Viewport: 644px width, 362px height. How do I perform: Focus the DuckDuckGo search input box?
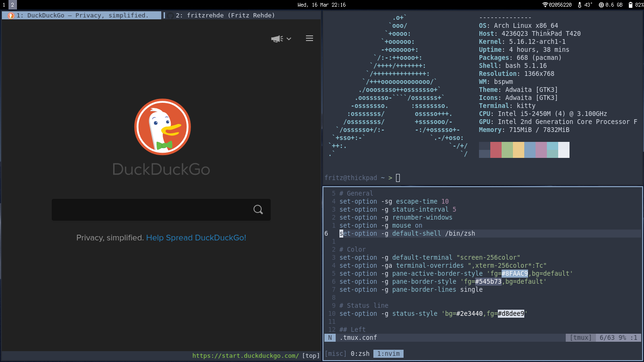pyautogui.click(x=161, y=209)
